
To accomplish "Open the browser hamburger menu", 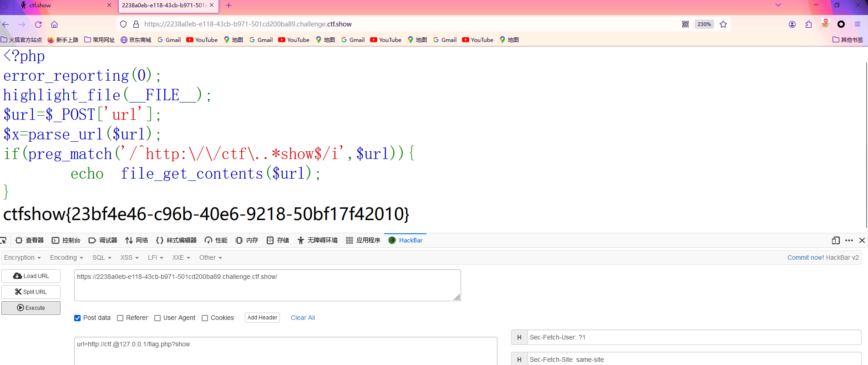I will (858, 24).
